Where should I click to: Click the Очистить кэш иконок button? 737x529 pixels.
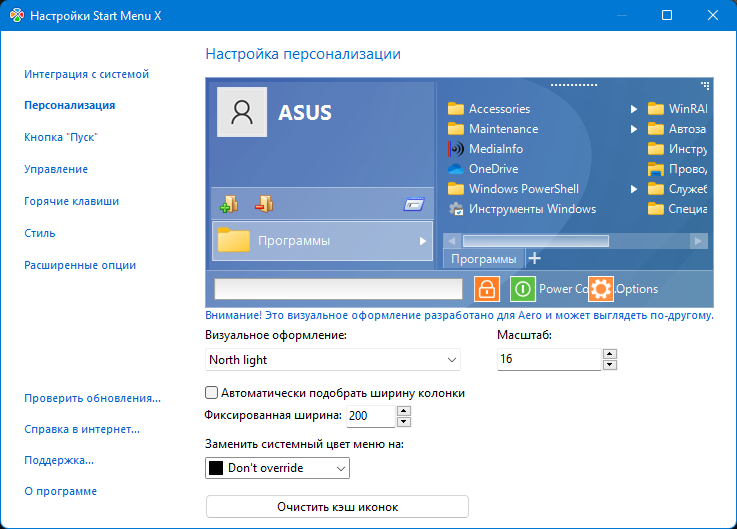[337, 507]
